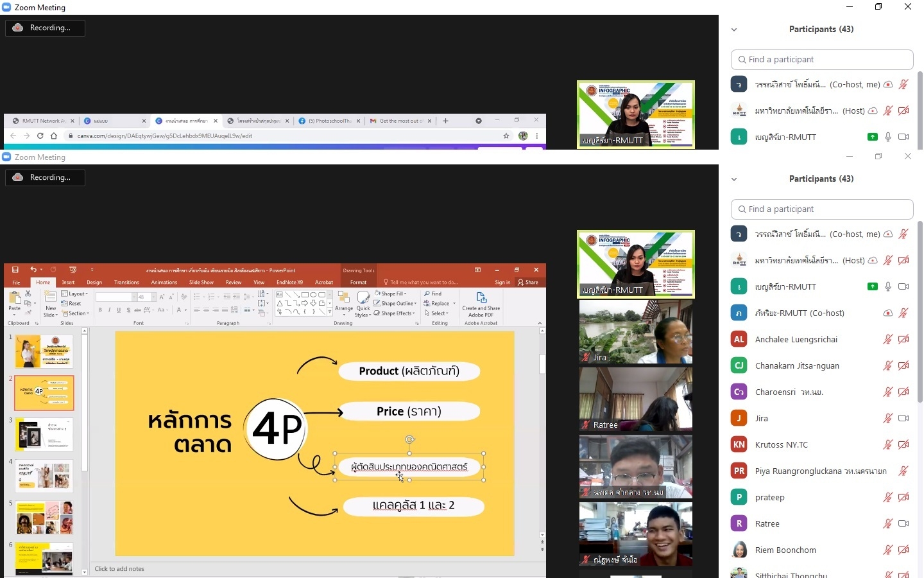
Task: Expand the Shape Fill dropdown
Action: (x=391, y=293)
